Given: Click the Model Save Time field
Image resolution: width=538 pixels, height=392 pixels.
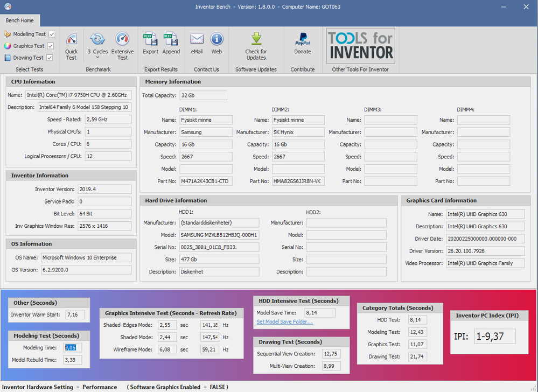Looking at the screenshot, I should (320, 313).
